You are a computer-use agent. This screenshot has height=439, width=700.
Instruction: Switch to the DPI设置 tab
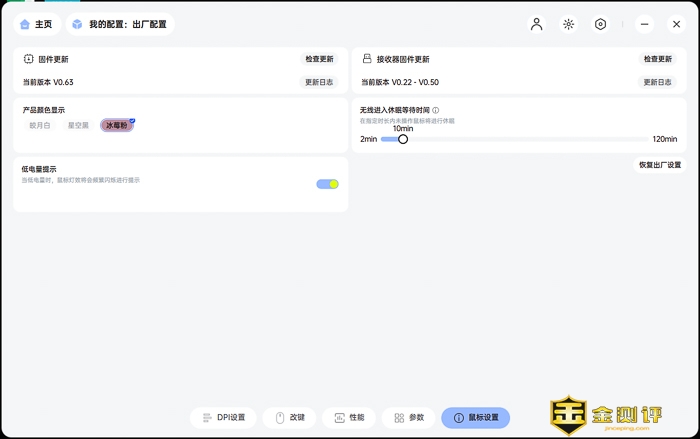223,418
